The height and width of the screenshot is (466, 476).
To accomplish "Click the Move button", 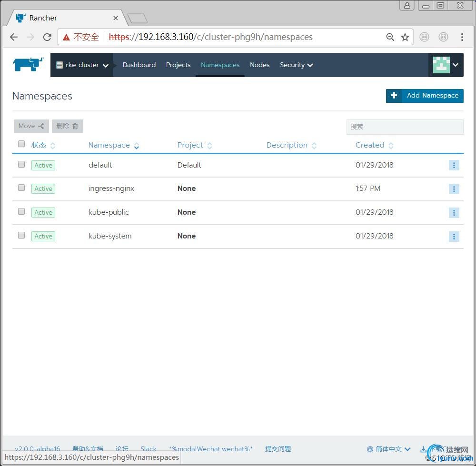I will [x=31, y=126].
